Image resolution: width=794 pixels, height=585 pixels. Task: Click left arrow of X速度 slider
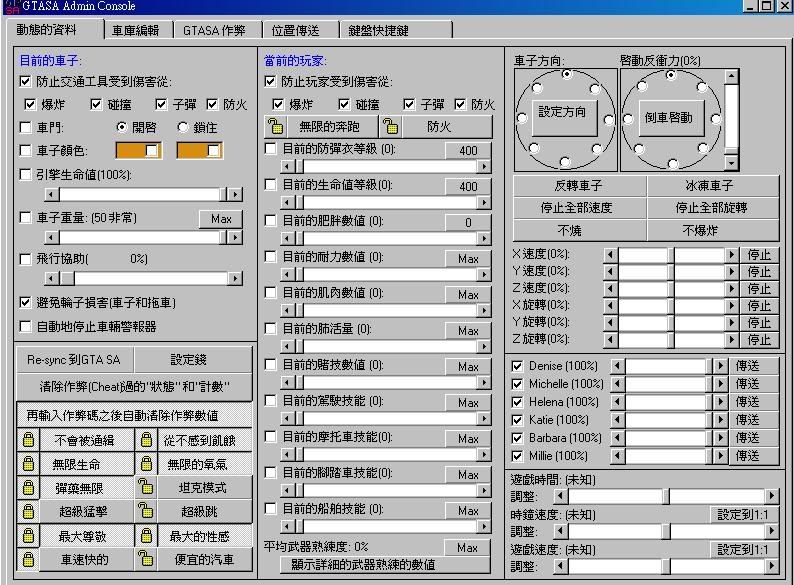point(612,255)
